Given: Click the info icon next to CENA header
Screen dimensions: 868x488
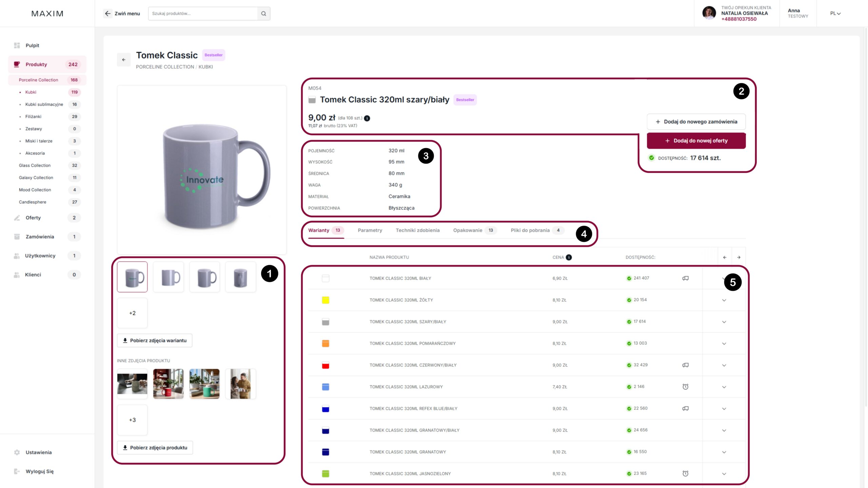Looking at the screenshot, I should coord(569,257).
